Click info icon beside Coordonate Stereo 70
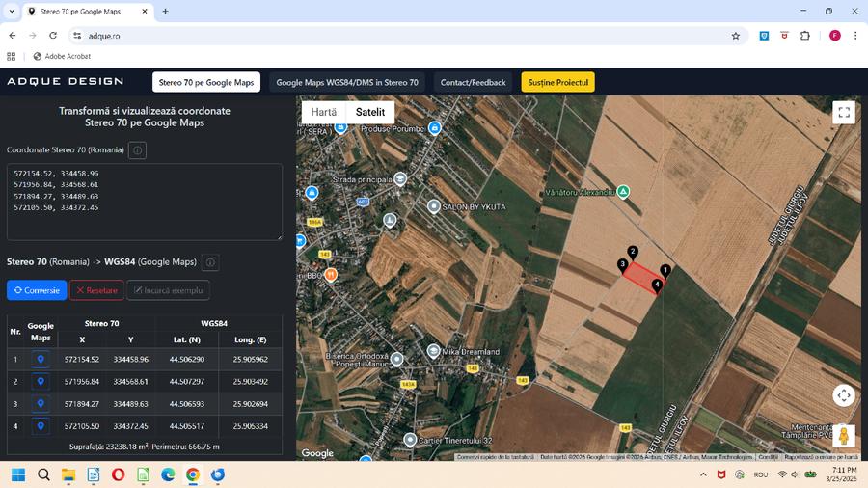This screenshot has height=488, width=868. (137, 150)
